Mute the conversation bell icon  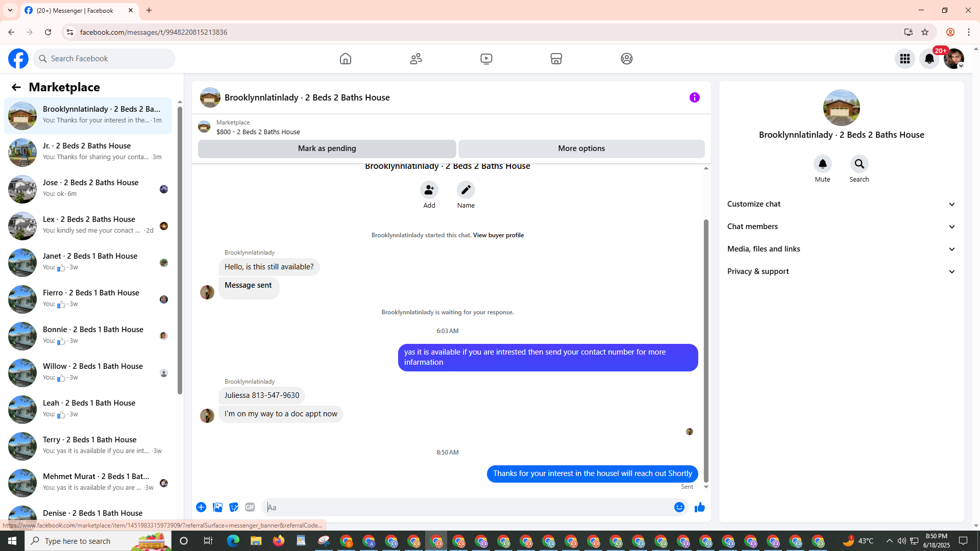823,164
